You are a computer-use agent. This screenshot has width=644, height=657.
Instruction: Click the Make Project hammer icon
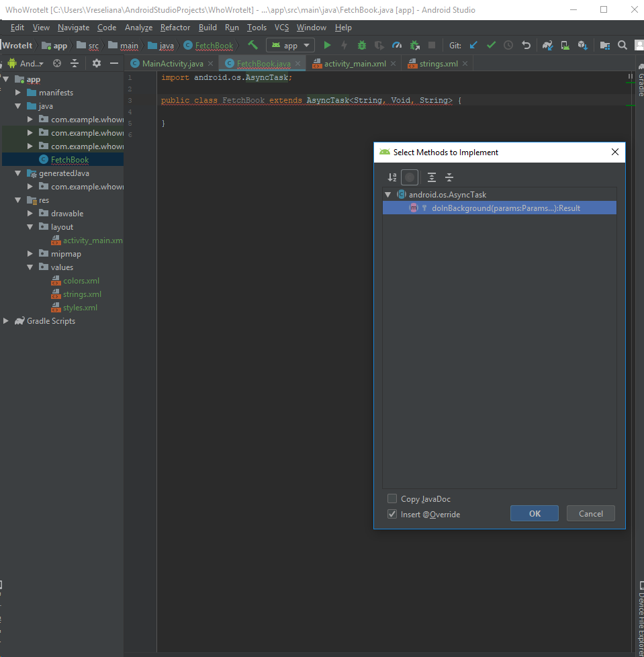click(252, 45)
